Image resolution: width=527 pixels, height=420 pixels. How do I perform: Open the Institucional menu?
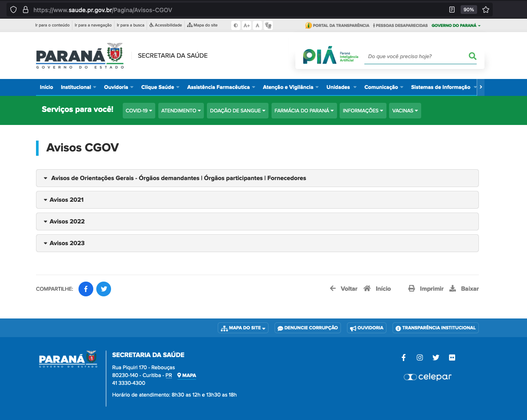79,87
